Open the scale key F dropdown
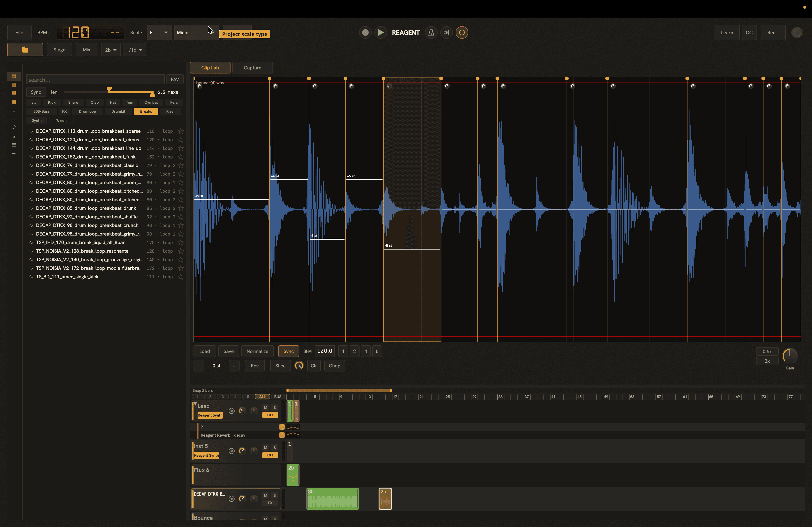This screenshot has height=527, width=812. click(x=159, y=32)
